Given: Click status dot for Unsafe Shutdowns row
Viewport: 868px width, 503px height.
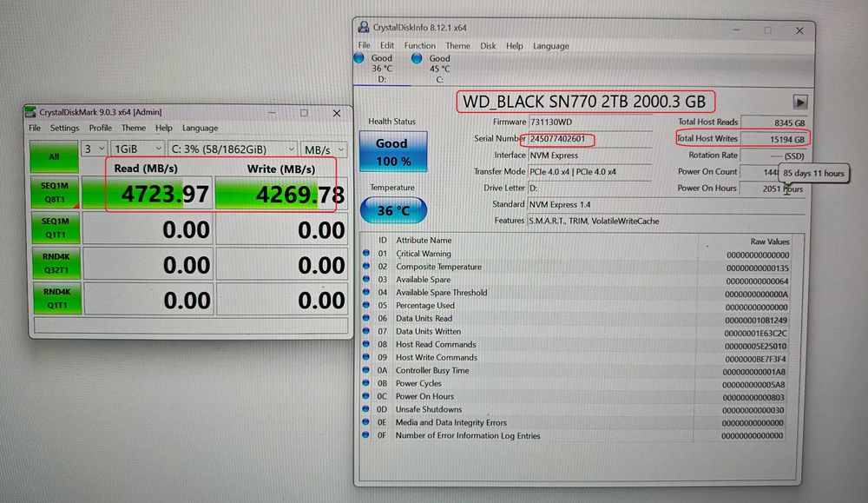Looking at the screenshot, I should click(x=366, y=409).
